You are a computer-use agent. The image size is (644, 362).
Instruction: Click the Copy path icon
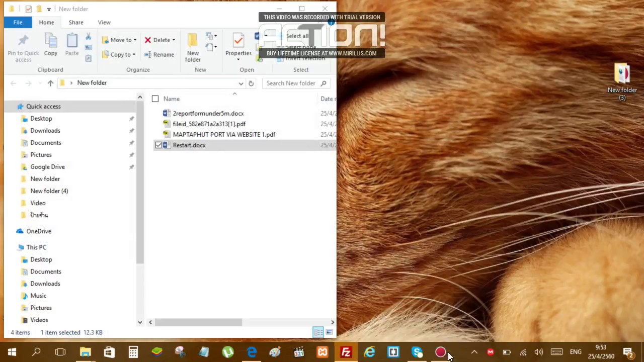(88, 47)
